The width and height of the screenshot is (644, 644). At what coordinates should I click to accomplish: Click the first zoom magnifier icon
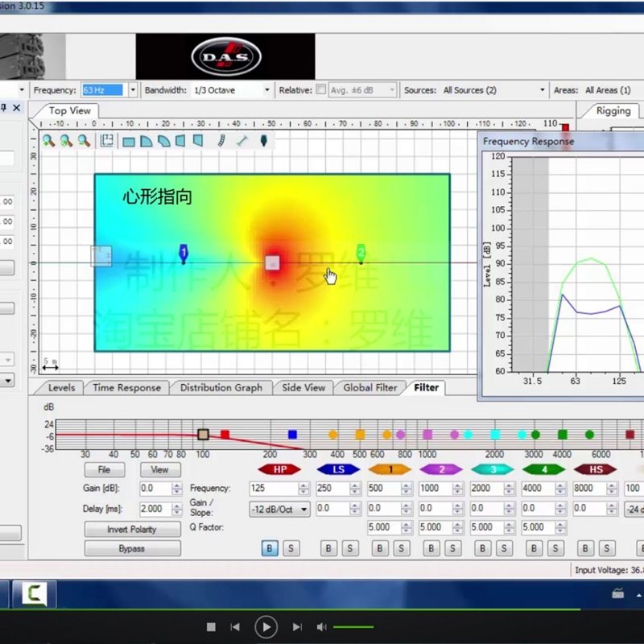pyautogui.click(x=49, y=141)
